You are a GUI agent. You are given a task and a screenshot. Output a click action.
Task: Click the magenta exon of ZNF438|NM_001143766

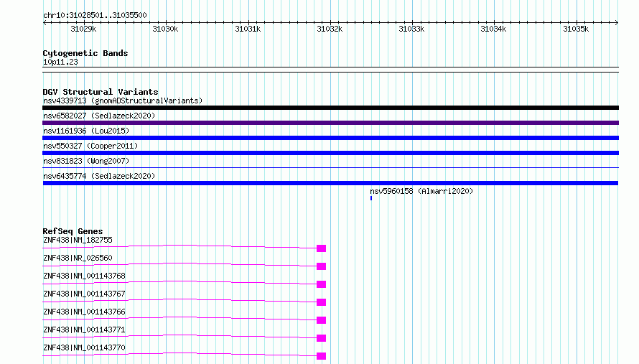(x=321, y=320)
